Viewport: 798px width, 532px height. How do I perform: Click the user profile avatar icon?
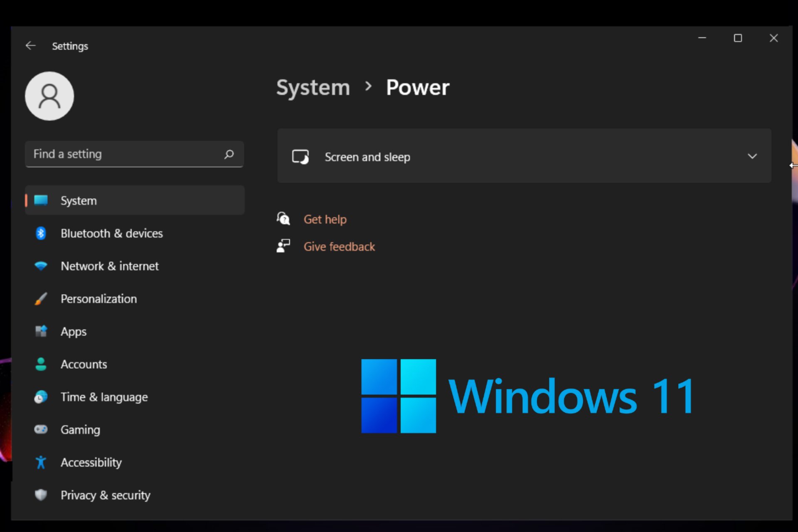[x=49, y=96]
